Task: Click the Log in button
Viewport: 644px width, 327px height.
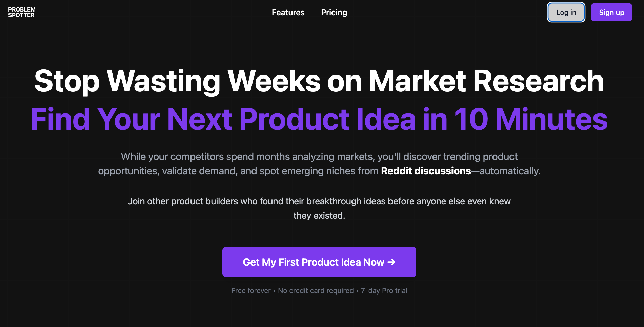Action: [x=566, y=12]
